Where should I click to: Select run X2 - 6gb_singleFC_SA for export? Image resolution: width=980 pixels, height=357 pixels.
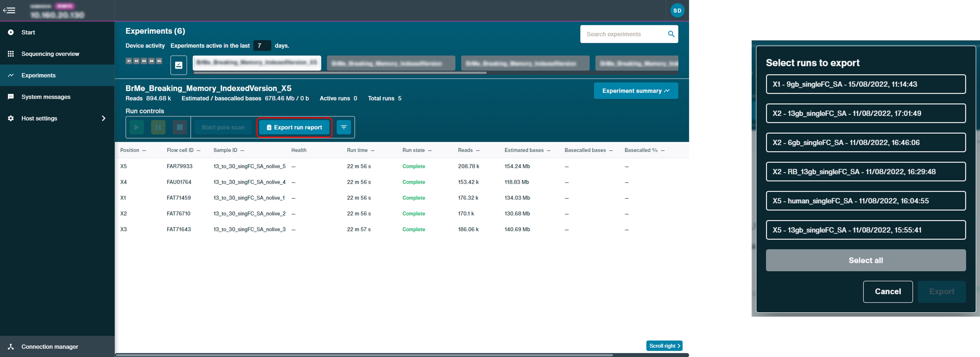(866, 143)
